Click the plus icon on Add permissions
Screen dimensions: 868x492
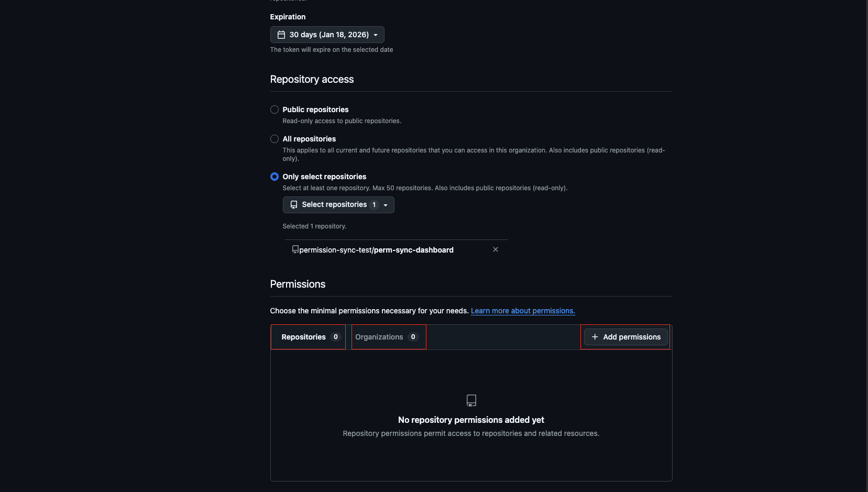595,337
